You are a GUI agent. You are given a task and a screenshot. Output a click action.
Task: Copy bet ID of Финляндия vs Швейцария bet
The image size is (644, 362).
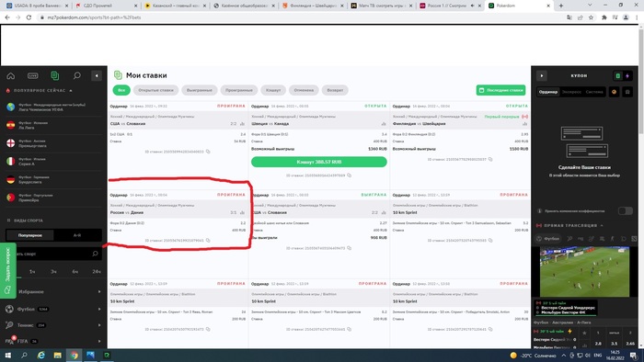(490, 159)
